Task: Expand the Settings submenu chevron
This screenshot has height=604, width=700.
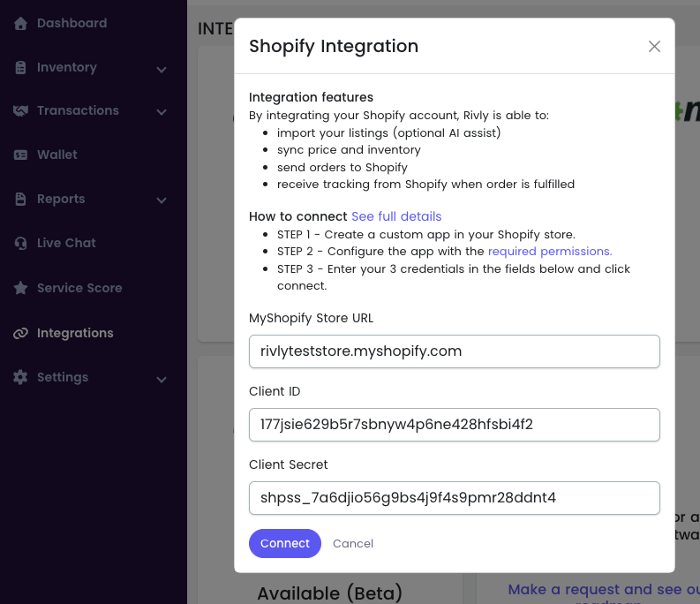Action: pos(162,379)
